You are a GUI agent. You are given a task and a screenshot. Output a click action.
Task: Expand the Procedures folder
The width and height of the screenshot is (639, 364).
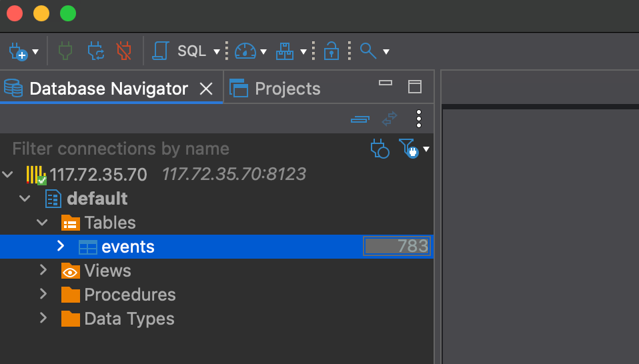point(43,293)
